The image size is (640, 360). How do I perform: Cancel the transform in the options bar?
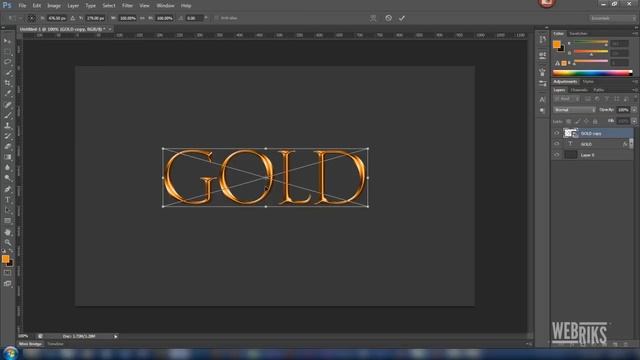(388, 18)
